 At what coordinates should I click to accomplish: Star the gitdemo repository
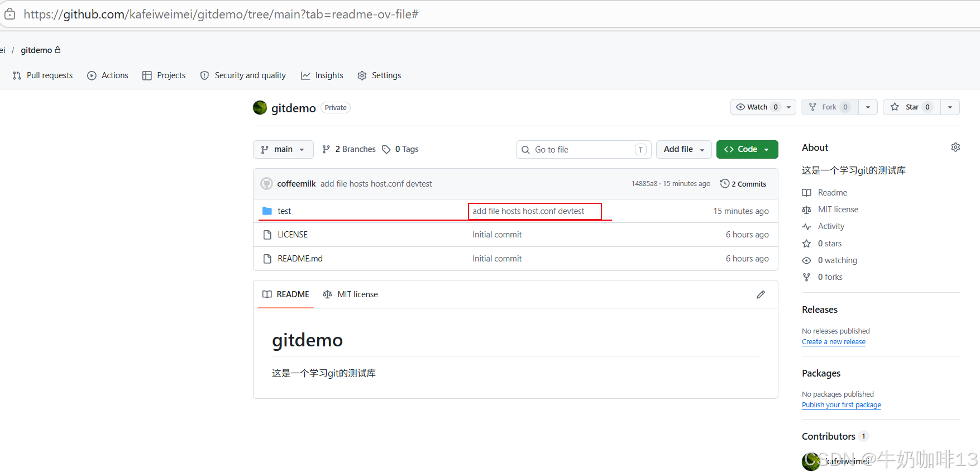[911, 107]
